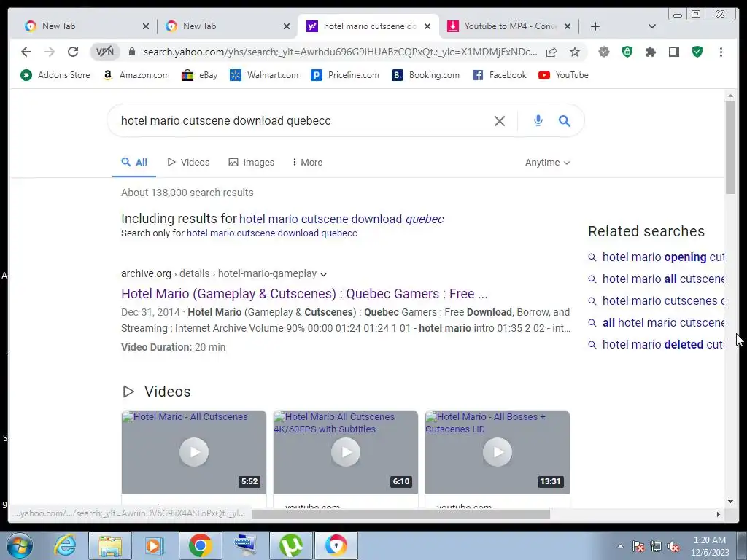Toggle the VPN badge in address bar
The image size is (747, 560).
click(x=105, y=52)
